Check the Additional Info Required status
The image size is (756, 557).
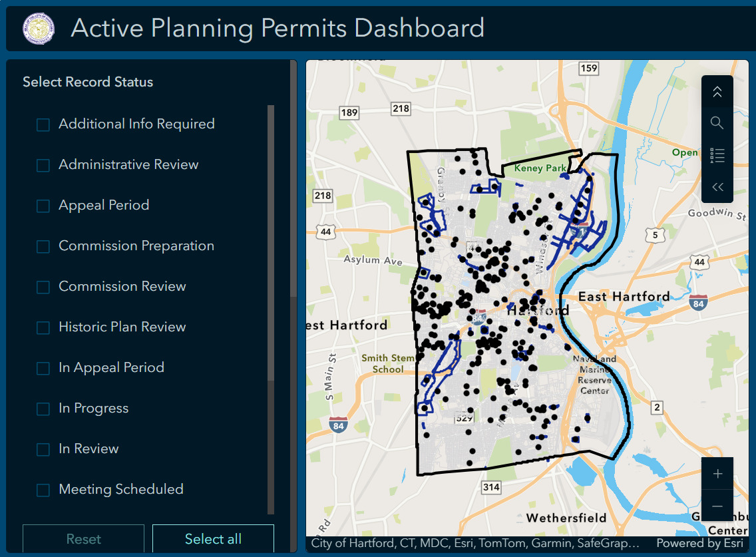tap(43, 124)
